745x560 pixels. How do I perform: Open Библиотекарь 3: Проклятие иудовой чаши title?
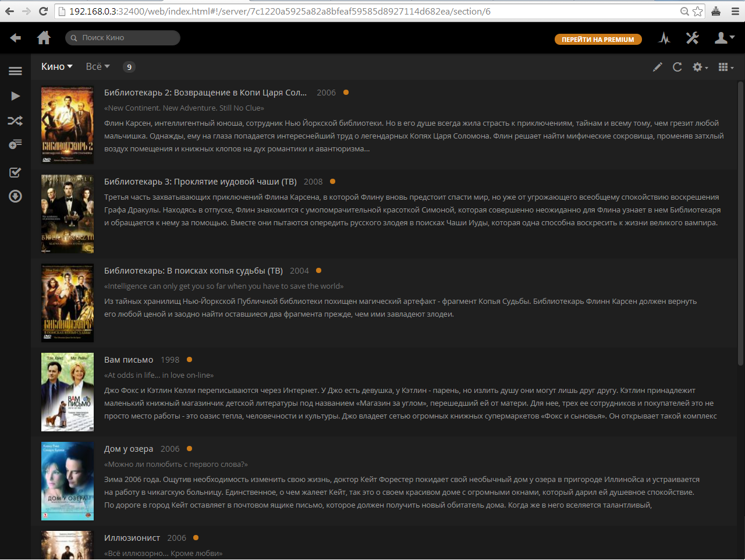200,182
